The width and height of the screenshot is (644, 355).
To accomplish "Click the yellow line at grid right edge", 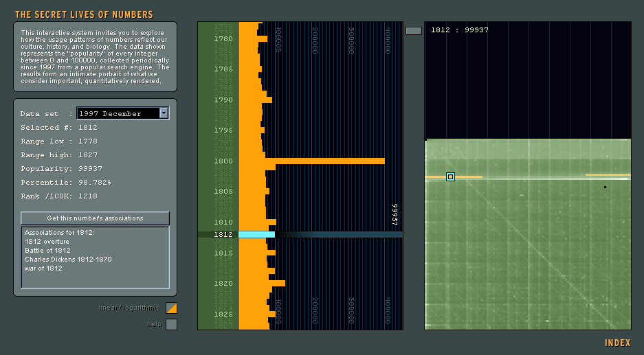I will tap(608, 175).
